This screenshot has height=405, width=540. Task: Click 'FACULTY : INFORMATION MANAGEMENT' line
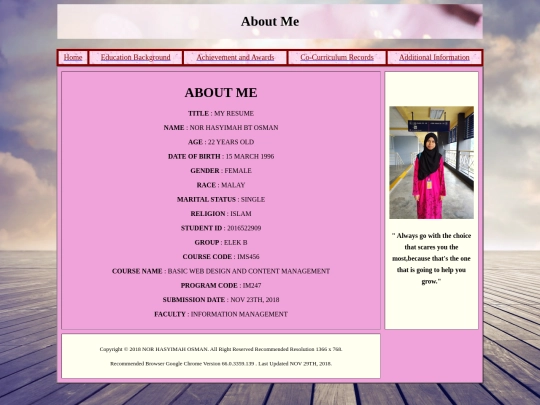click(221, 314)
